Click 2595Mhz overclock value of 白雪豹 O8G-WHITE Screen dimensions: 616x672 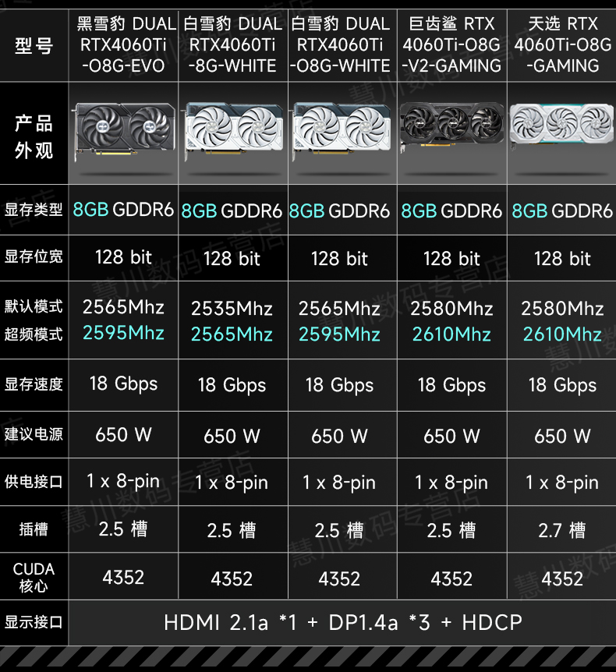(339, 334)
